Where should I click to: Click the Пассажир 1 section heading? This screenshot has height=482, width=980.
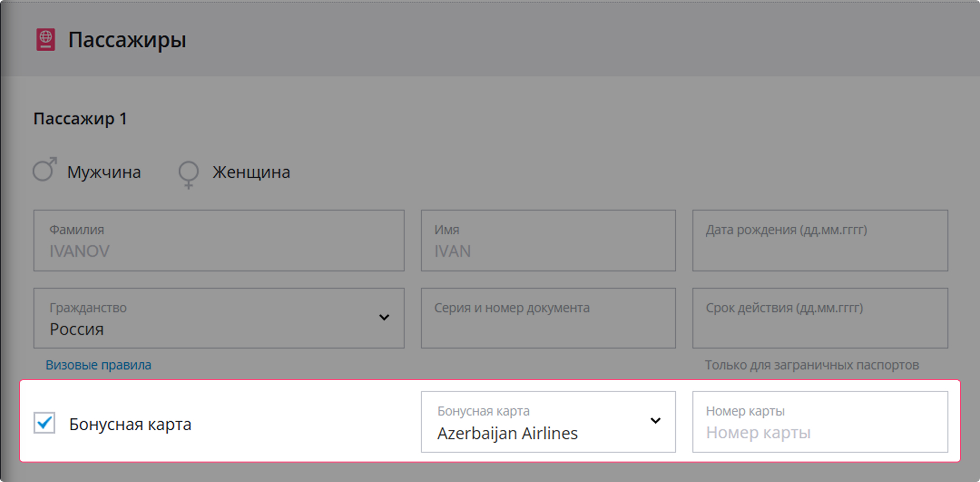pyautogui.click(x=80, y=118)
